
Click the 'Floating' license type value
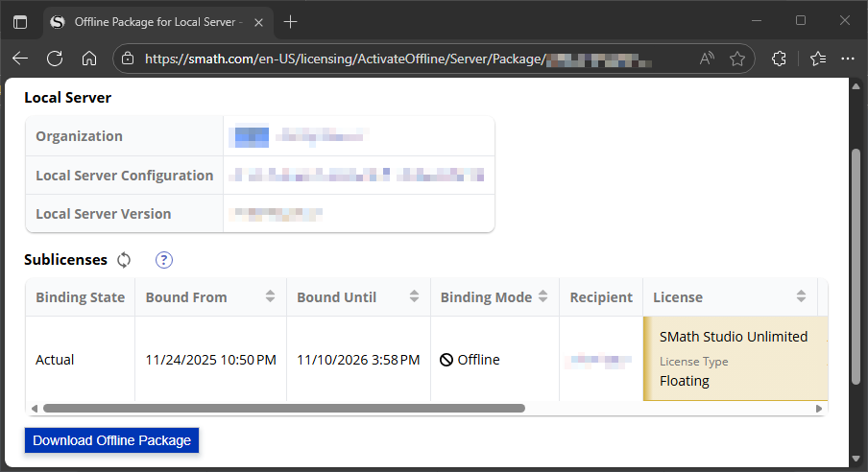click(x=685, y=381)
